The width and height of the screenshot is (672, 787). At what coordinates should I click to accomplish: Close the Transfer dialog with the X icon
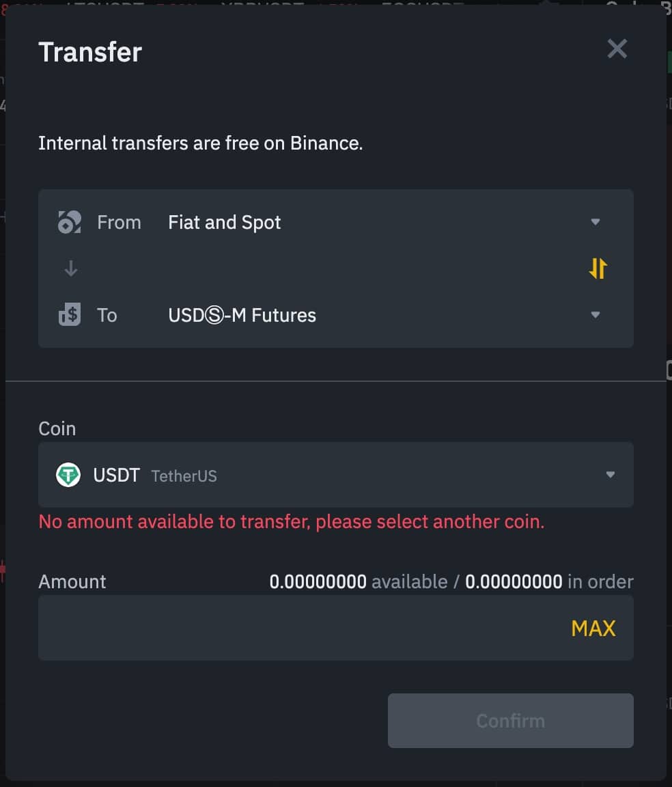pos(617,49)
